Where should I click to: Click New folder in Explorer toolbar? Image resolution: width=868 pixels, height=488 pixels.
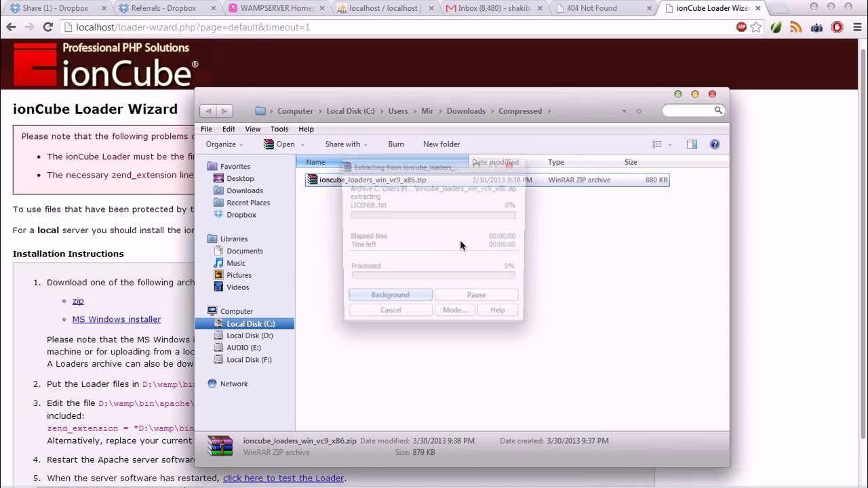pos(441,144)
